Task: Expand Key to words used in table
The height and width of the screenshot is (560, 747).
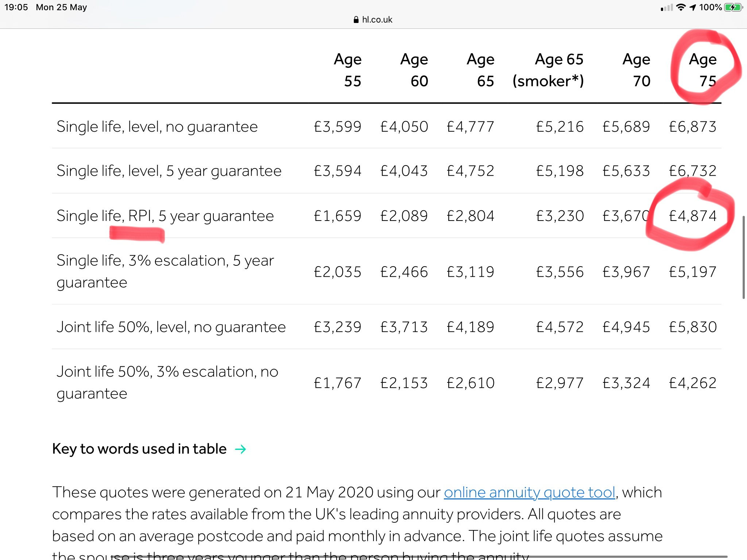Action: (139, 449)
